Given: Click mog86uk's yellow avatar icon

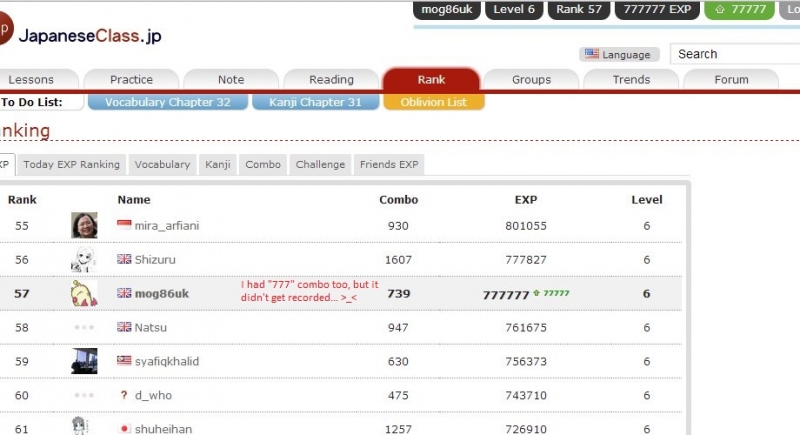Looking at the screenshot, I should [x=84, y=294].
